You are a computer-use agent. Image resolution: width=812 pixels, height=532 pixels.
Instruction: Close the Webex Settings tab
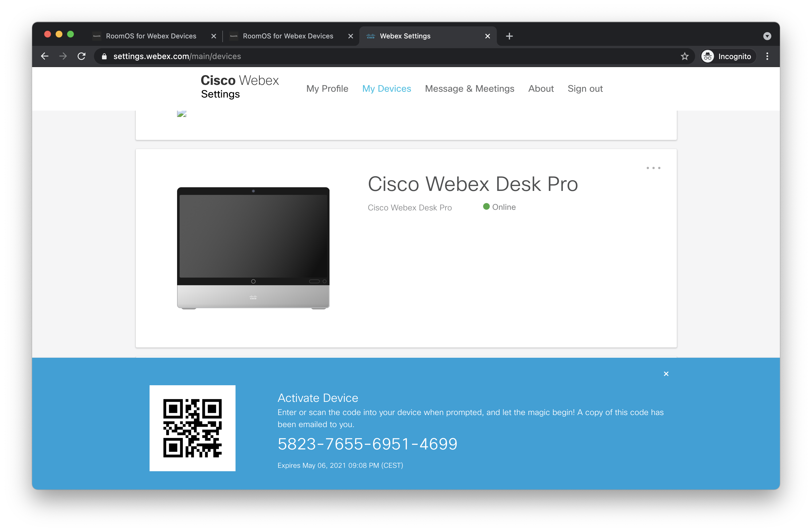coord(487,36)
